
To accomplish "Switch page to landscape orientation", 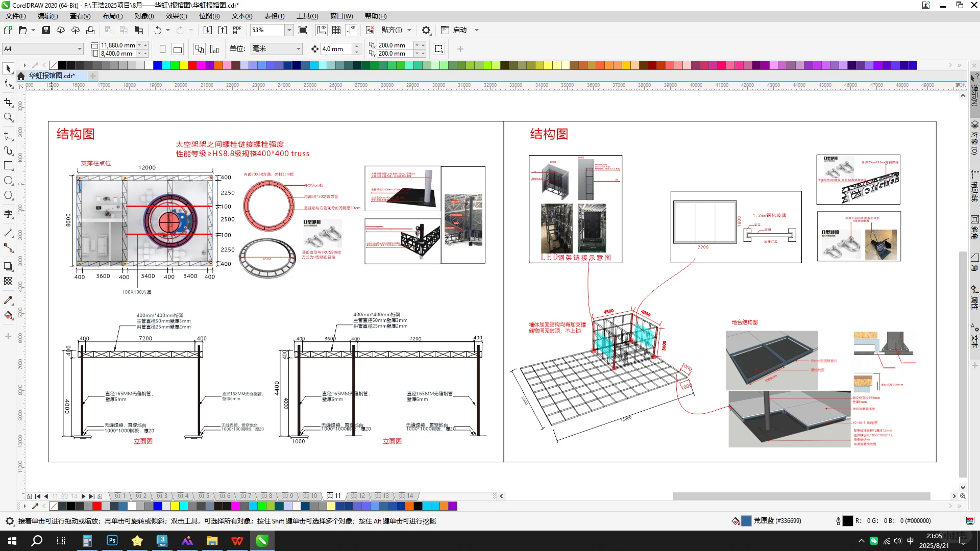I will click(178, 49).
